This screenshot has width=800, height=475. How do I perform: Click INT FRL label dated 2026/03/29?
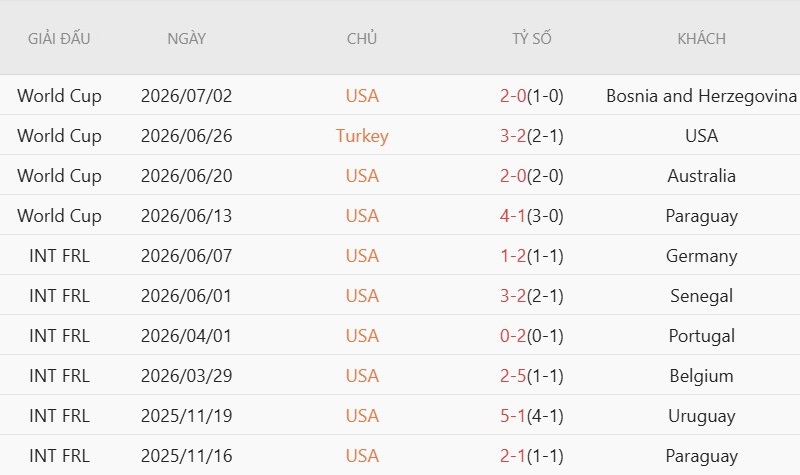[59, 376]
